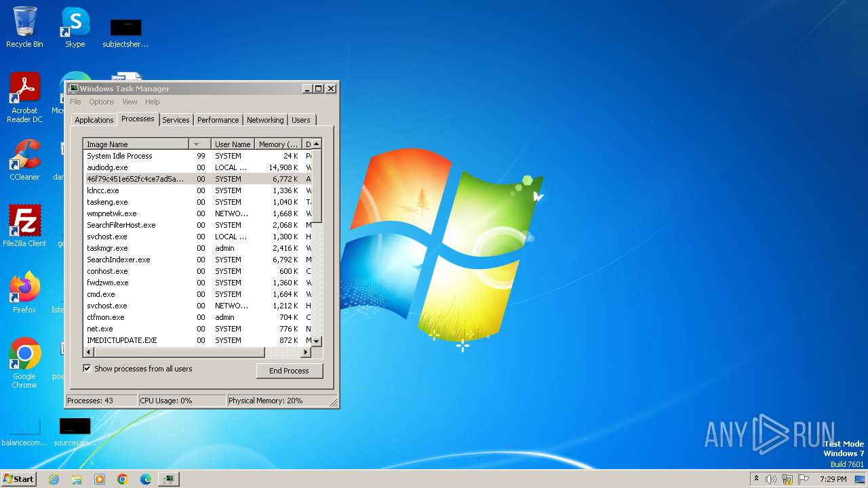Sort by User Name column header
Screen dimensions: 868x488
tap(233, 144)
